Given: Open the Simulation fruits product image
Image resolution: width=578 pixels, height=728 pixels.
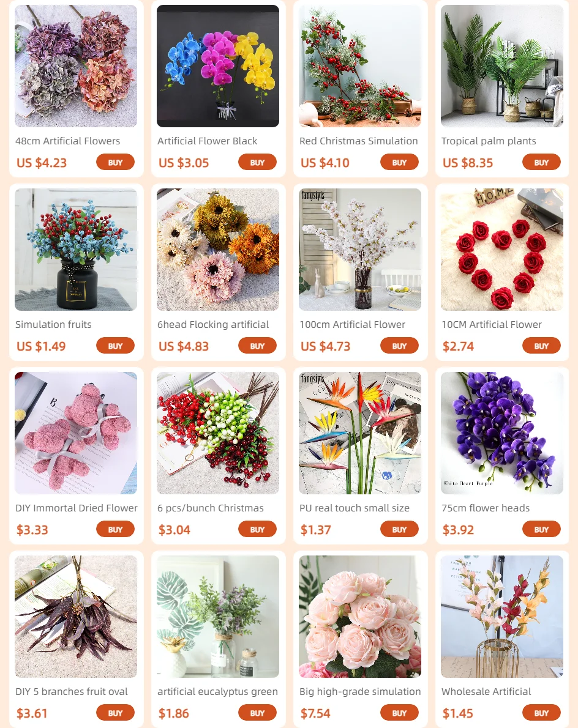Looking at the screenshot, I should click(76, 250).
